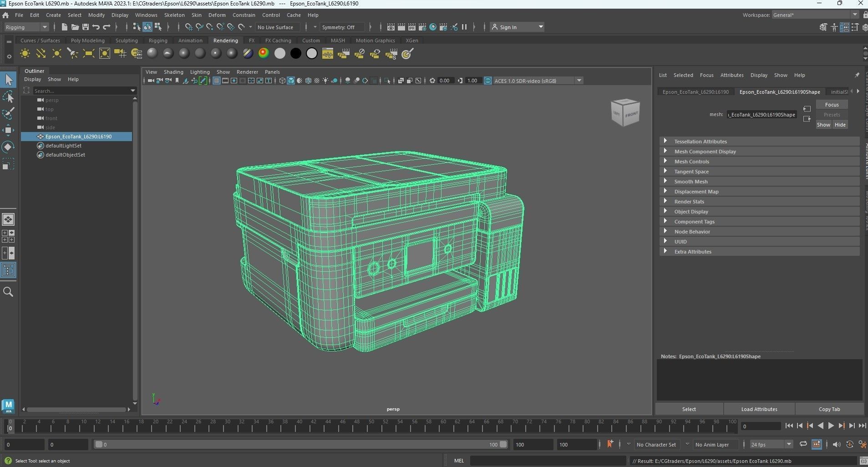Toggle smooth shade all in viewport

291,81
